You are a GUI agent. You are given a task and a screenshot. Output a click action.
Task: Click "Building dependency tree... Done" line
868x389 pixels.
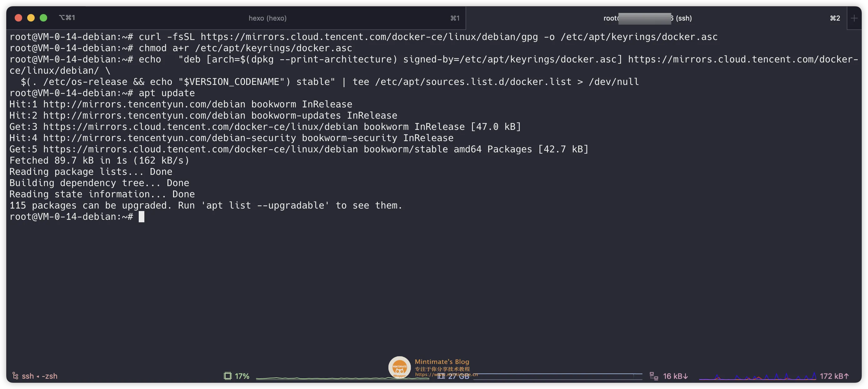99,183
